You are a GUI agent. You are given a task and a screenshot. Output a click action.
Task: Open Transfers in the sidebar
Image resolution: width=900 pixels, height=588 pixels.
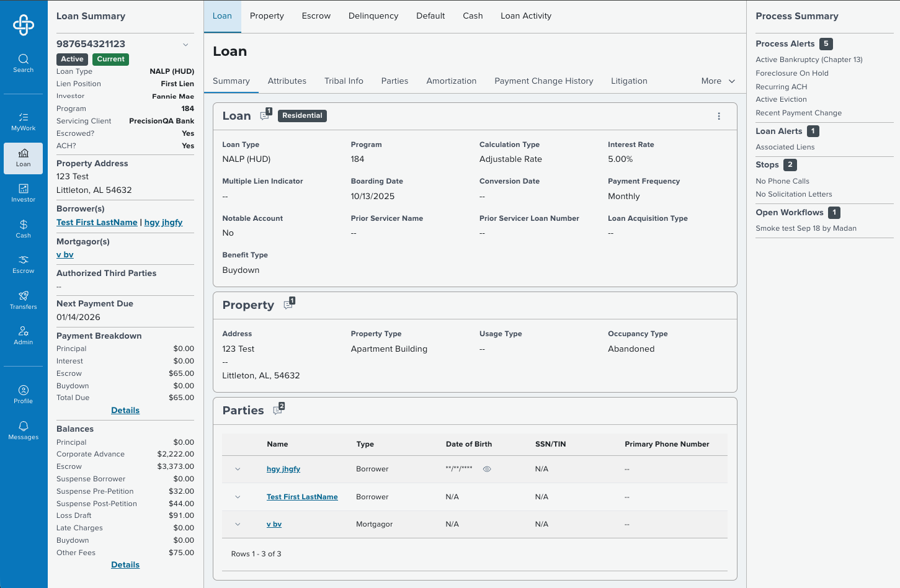(24, 300)
